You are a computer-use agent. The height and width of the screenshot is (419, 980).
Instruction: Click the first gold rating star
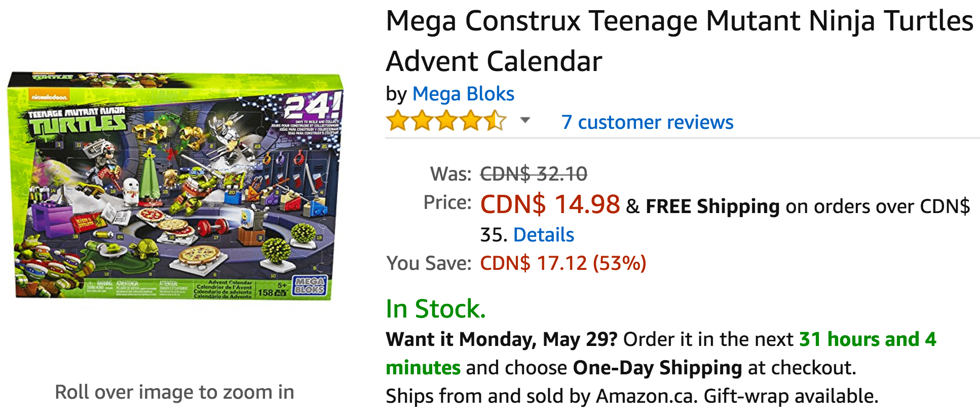tap(398, 121)
